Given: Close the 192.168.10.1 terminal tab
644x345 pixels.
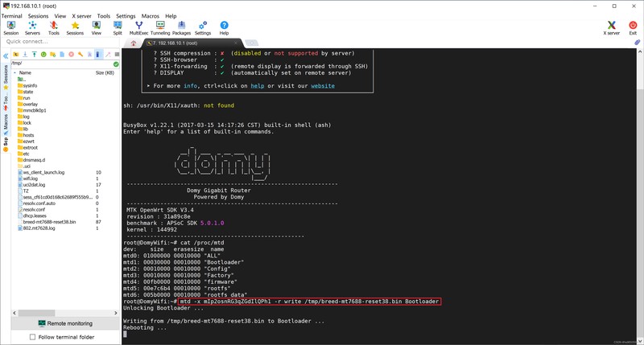Looking at the screenshot, I should tap(236, 43).
